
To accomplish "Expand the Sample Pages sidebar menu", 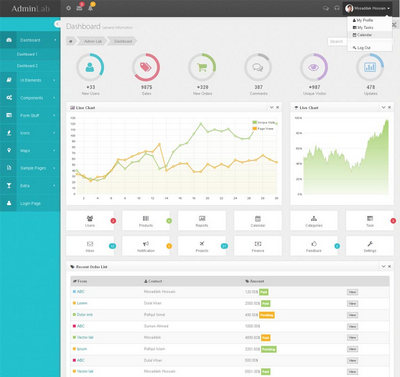I will point(30,168).
